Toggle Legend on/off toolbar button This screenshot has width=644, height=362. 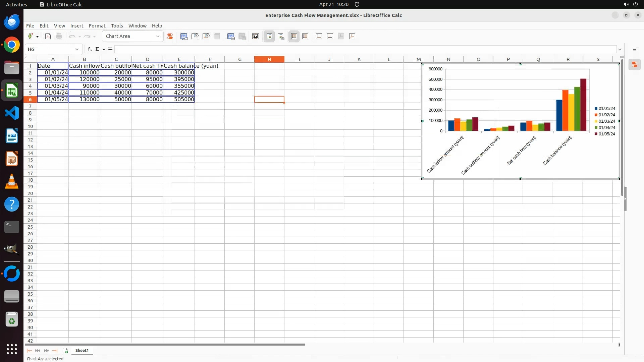click(x=269, y=36)
